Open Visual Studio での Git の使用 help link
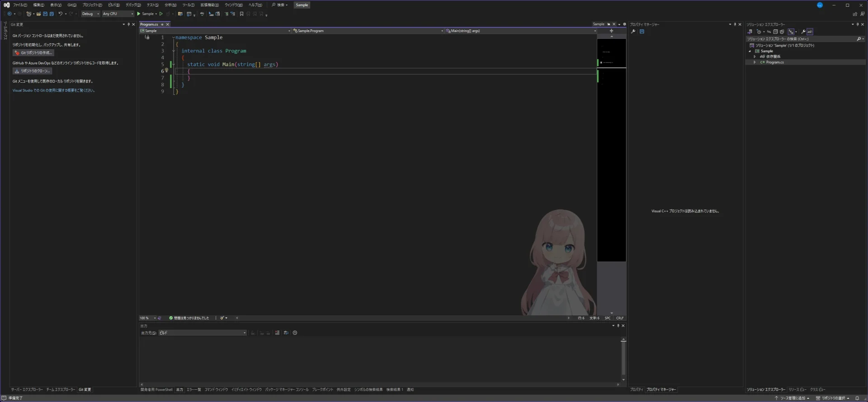Screen dimensions: 868x402 [54, 90]
